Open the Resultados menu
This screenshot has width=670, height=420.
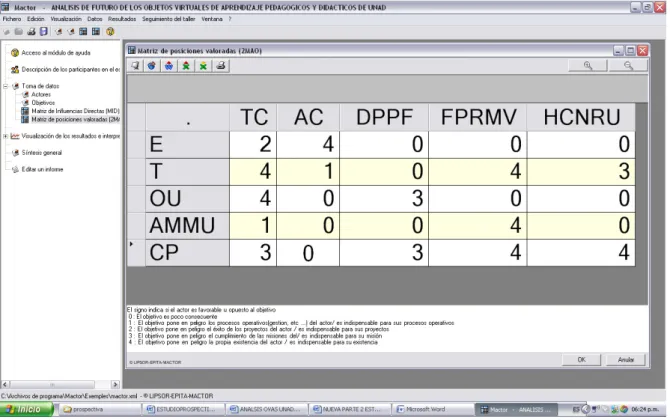point(122,19)
